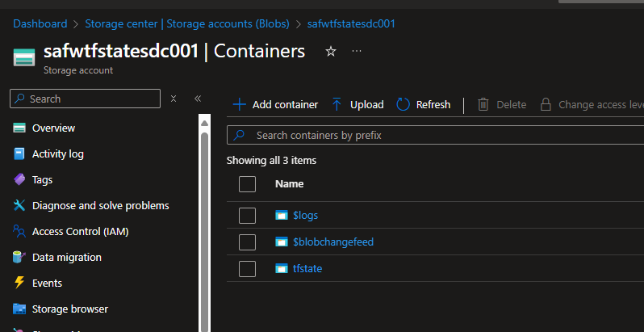Screen dimensions: 644x332
Task: Click the Storage browser icon
Action: (x=19, y=309)
